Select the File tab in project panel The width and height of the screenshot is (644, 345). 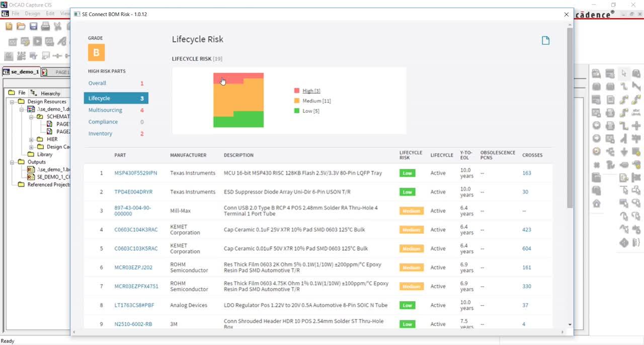[17, 93]
